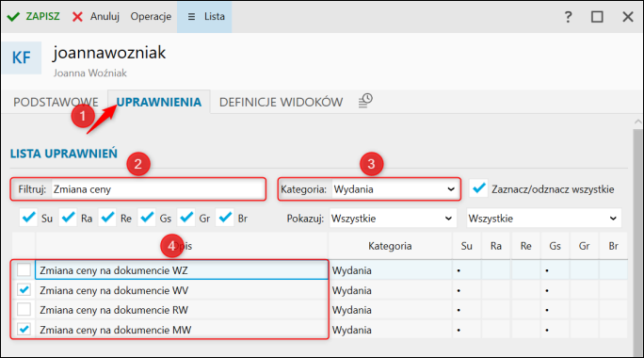Click the Lista hamburger icon

(191, 17)
